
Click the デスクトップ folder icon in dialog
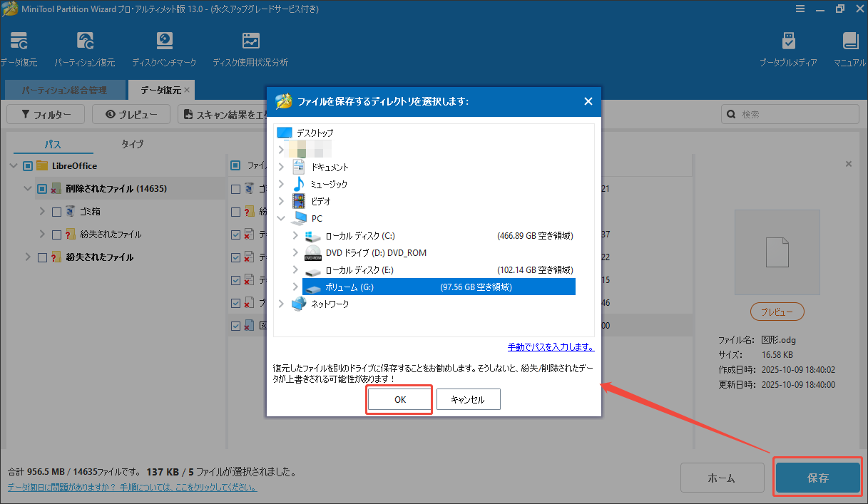[285, 133]
